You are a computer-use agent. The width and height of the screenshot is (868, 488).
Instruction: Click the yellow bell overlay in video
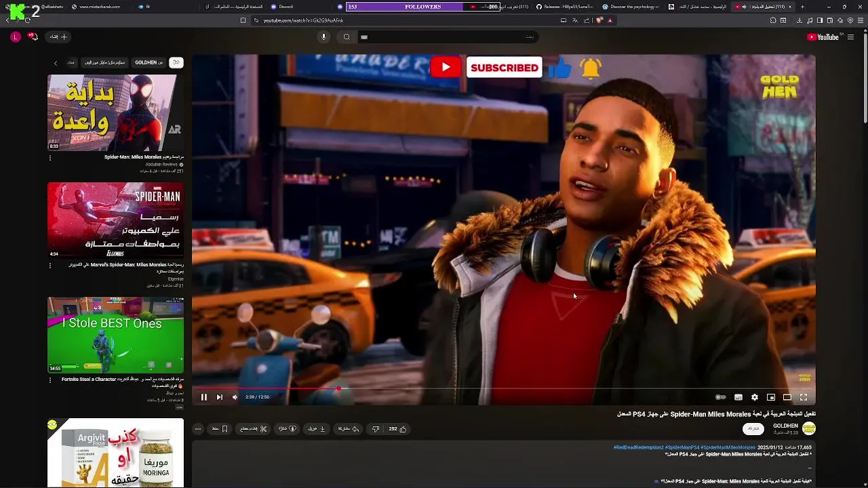(x=591, y=68)
